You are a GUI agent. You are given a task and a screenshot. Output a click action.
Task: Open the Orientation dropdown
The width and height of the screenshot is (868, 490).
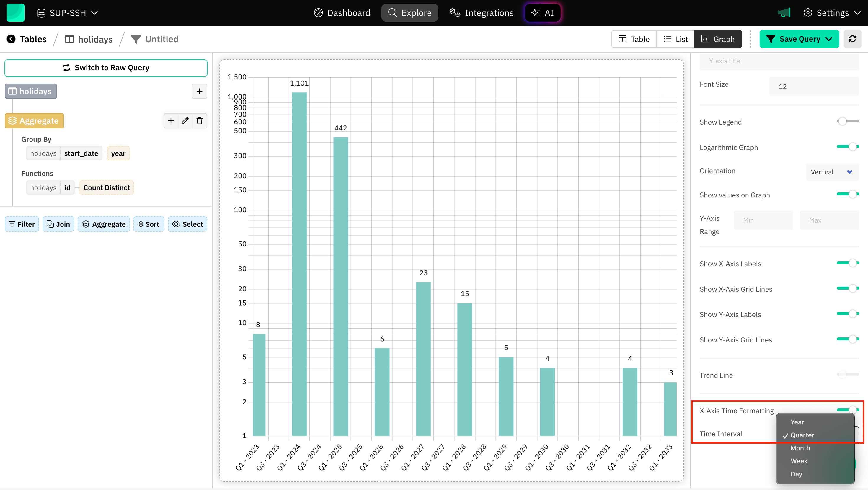click(x=832, y=172)
